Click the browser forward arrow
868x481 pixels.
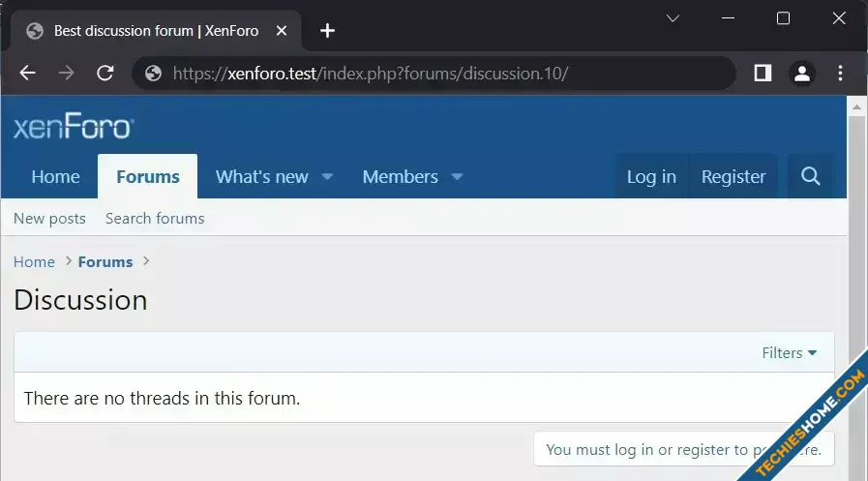pos(66,73)
